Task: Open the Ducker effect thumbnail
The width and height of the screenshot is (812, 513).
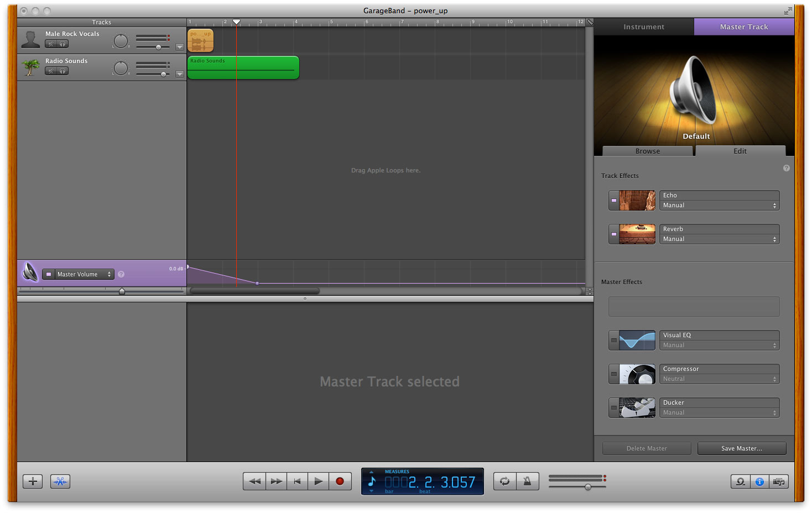Action: point(637,408)
